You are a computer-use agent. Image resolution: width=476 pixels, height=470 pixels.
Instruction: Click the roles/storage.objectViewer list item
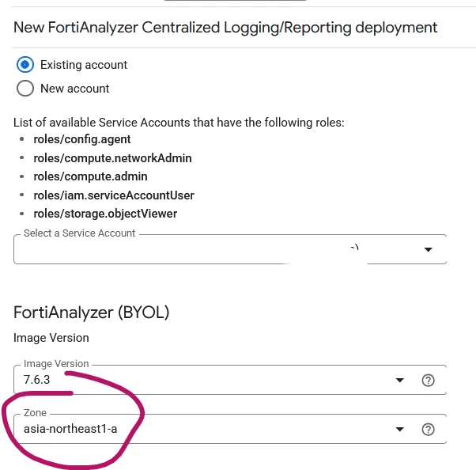pyautogui.click(x=105, y=214)
